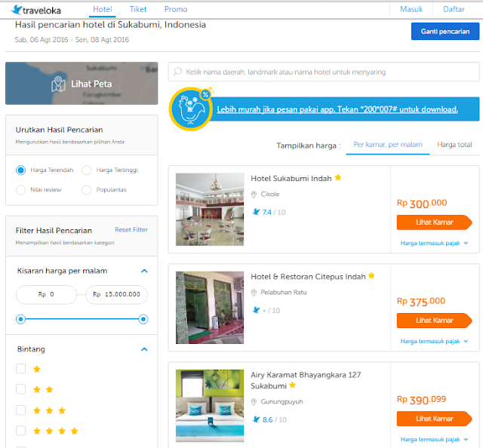
Task: Click the Traveloka logo
Action: [x=35, y=10]
